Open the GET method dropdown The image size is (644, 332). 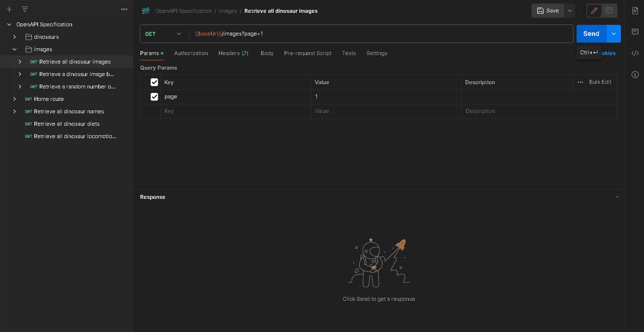(163, 34)
